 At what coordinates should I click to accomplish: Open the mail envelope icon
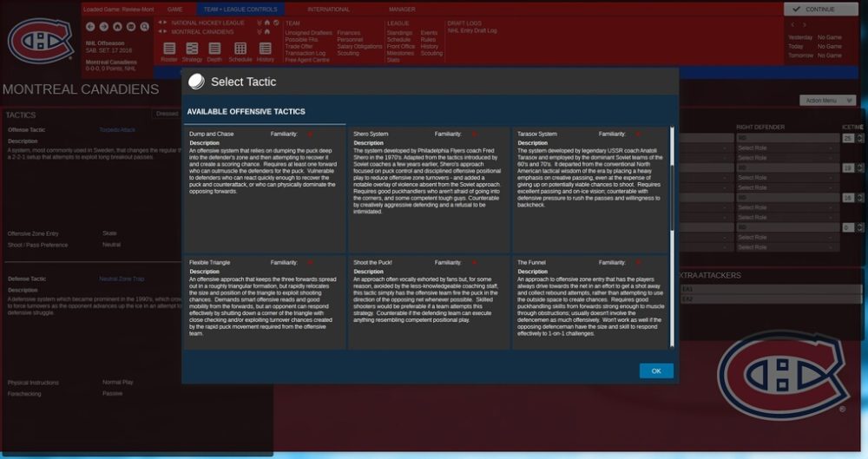pyautogui.click(x=131, y=27)
